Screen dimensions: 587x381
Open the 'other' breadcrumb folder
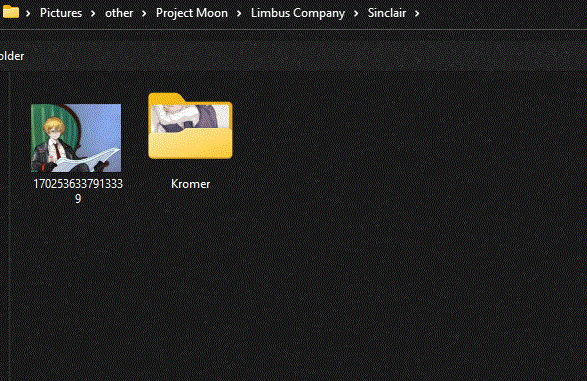point(119,13)
